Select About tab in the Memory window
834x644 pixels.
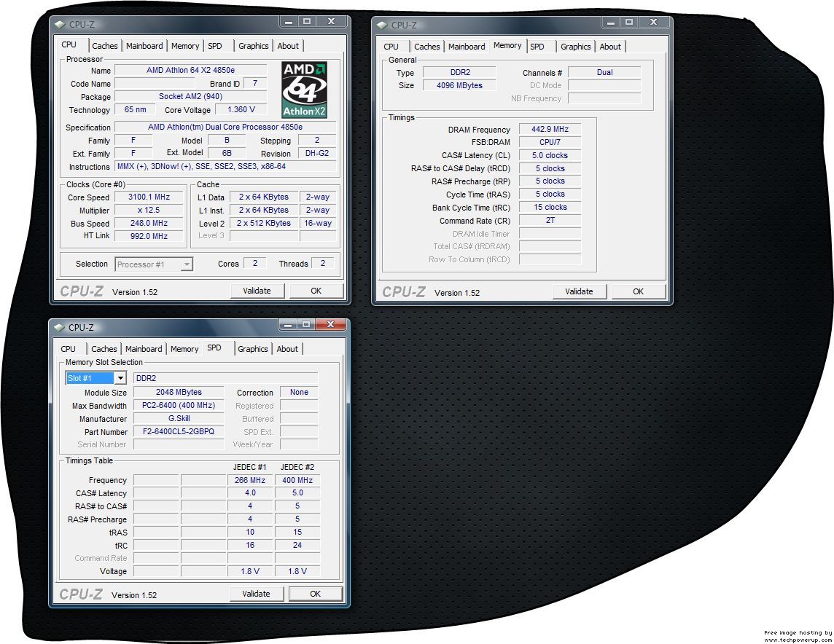coord(610,46)
